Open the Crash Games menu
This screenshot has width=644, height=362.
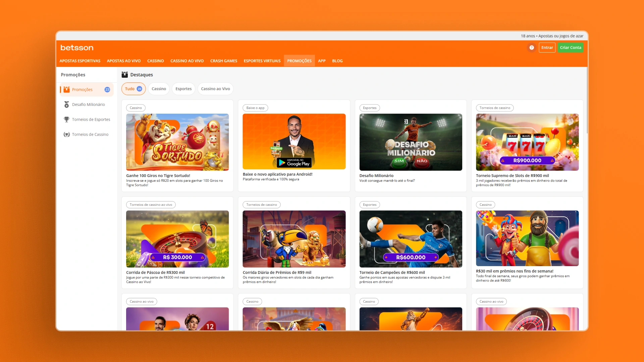[x=224, y=61]
